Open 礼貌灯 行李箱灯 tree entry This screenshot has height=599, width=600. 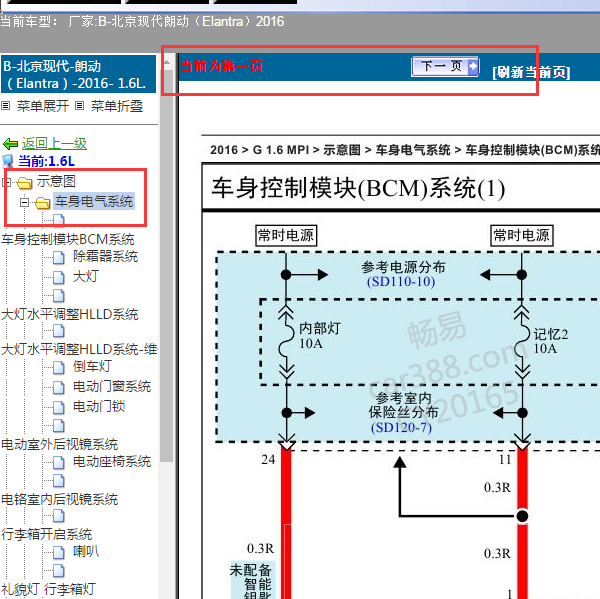pyautogui.click(x=48, y=589)
